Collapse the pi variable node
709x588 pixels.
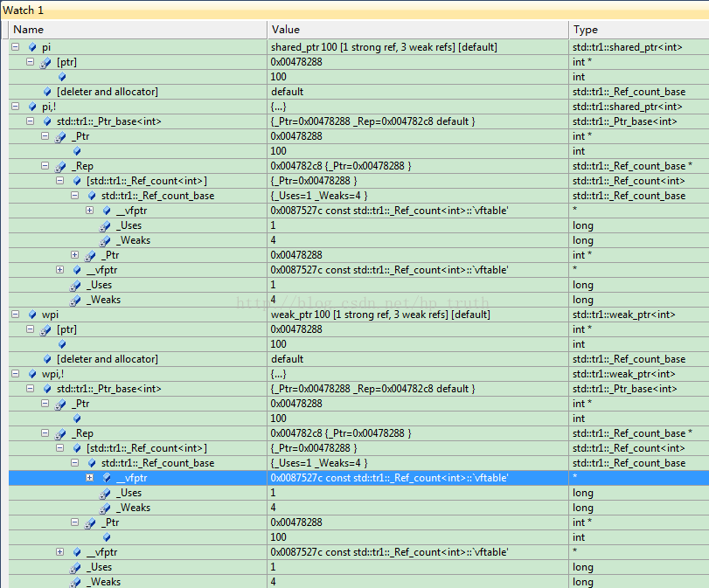coord(16,46)
